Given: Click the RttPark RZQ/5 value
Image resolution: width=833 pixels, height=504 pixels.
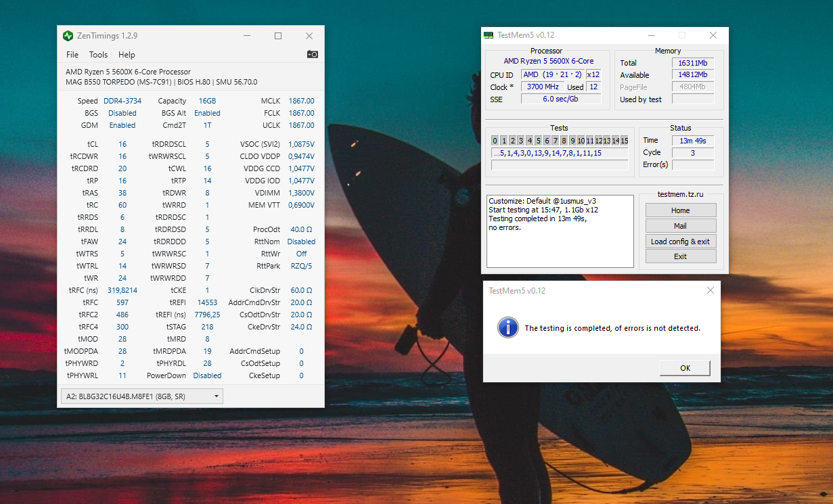Looking at the screenshot, I should (x=301, y=266).
